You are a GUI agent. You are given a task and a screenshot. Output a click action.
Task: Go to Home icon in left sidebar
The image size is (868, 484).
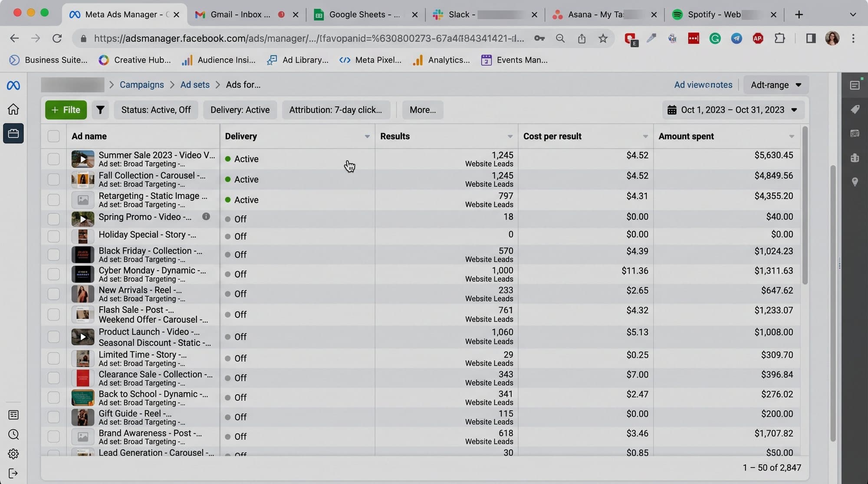tap(13, 109)
